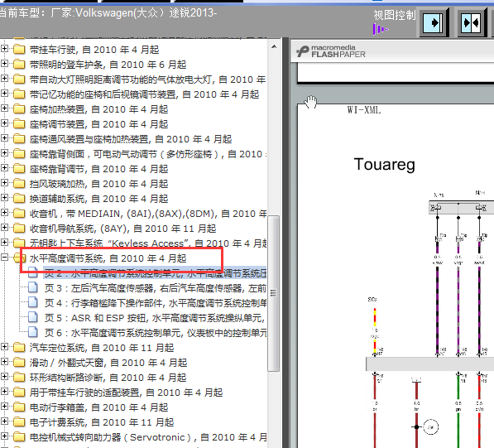Screen dimensions: 494x448
Task: Click folder icon of 电动行李箱盖
Action: point(19,407)
